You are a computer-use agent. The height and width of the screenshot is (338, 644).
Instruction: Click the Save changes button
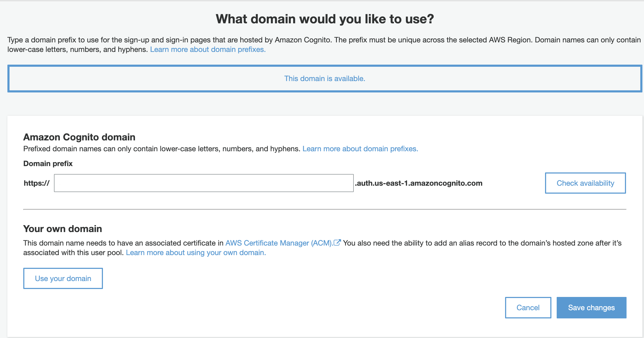[591, 308]
